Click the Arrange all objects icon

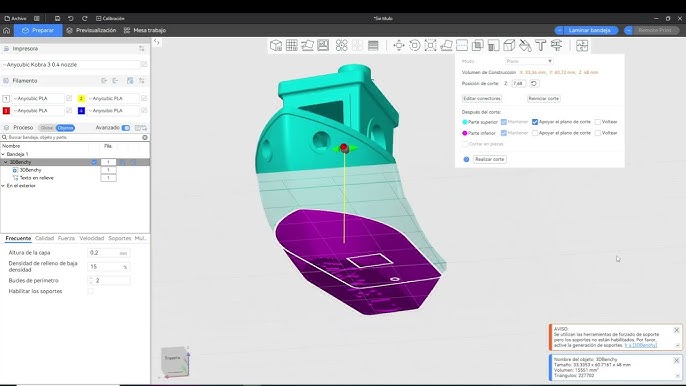[x=342, y=46]
